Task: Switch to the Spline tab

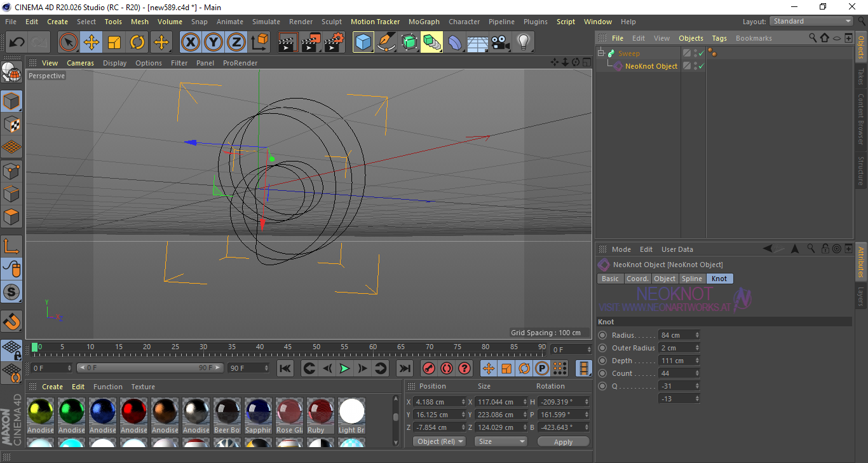Action: point(692,279)
